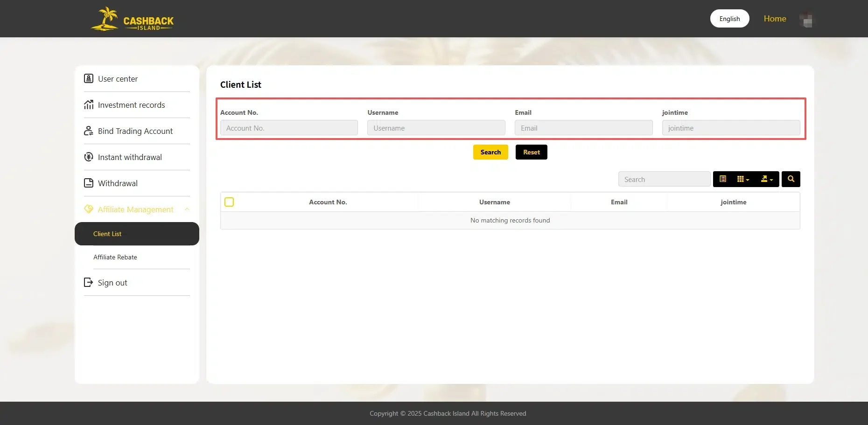
Task: Collapse the Affiliate Management section chevron
Action: tap(187, 209)
